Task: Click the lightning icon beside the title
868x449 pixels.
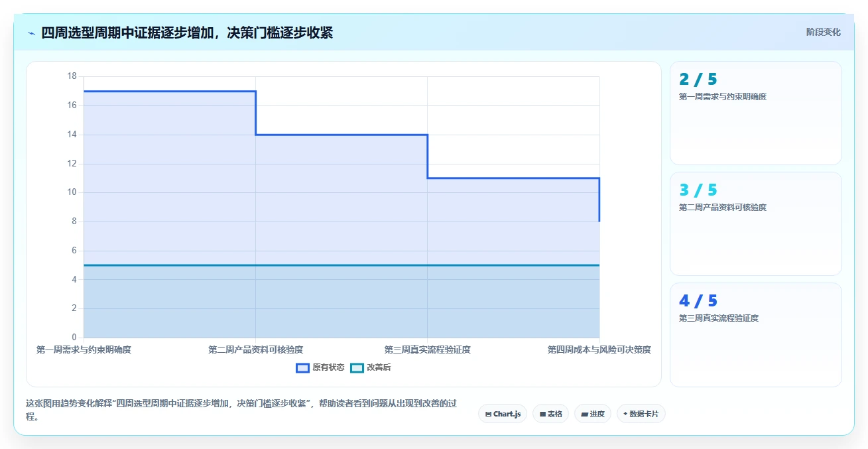Action: tap(32, 33)
